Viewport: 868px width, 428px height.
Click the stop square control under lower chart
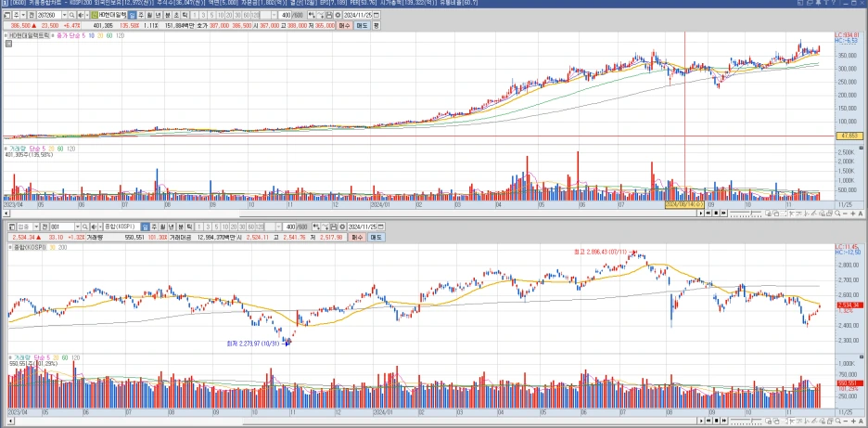(x=716, y=421)
